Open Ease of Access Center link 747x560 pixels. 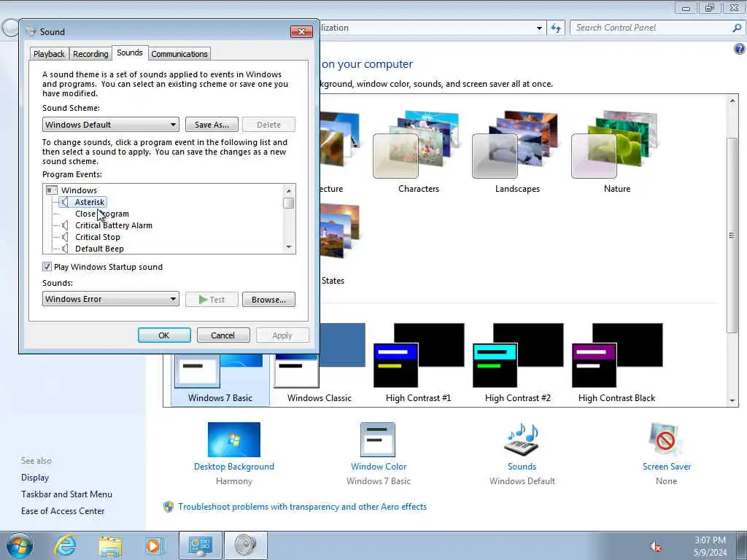click(63, 511)
